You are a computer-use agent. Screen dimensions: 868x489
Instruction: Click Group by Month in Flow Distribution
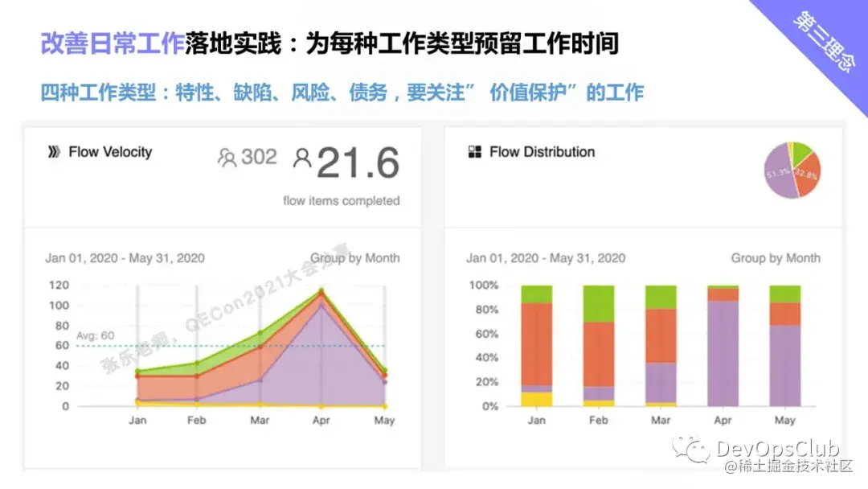pos(776,258)
